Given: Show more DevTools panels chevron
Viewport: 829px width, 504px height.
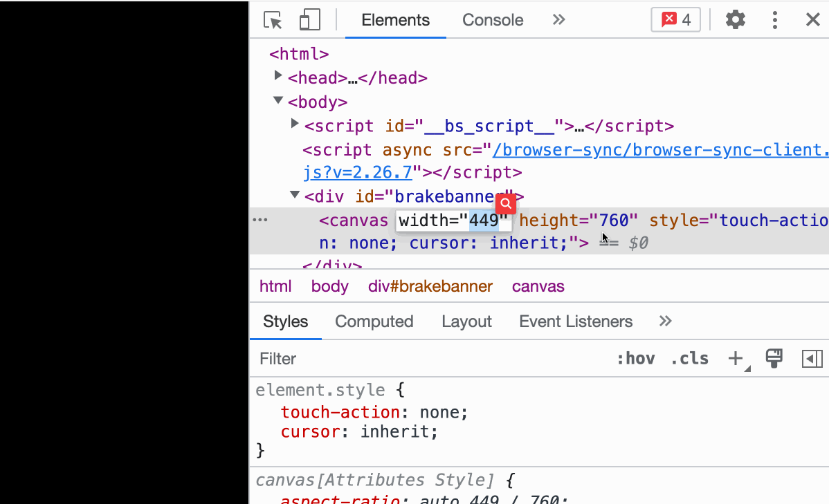Looking at the screenshot, I should (559, 20).
